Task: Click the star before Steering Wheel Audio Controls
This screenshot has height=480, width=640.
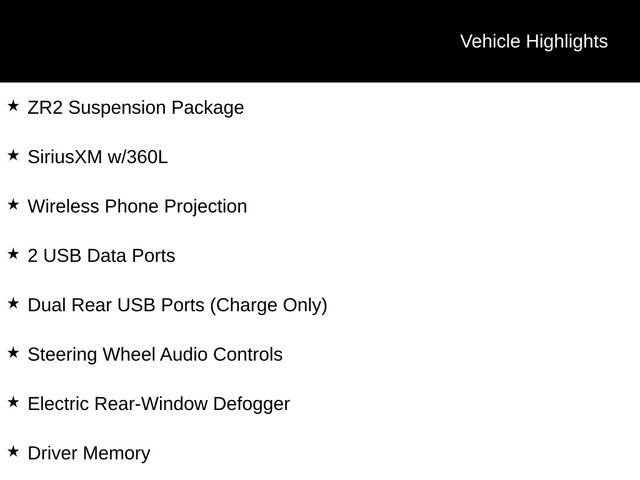Action: [13, 352]
